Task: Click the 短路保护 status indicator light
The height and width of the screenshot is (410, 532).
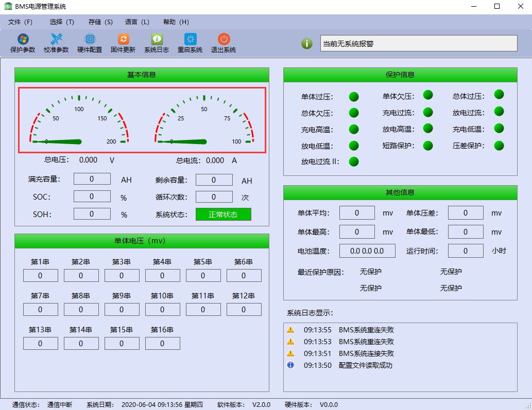Action: click(427, 146)
